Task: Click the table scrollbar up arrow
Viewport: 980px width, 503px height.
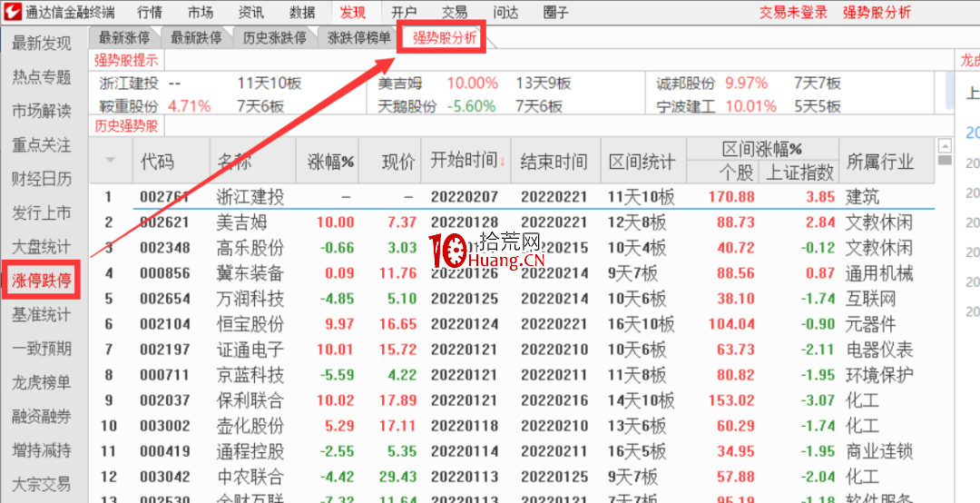Action: coord(945,146)
